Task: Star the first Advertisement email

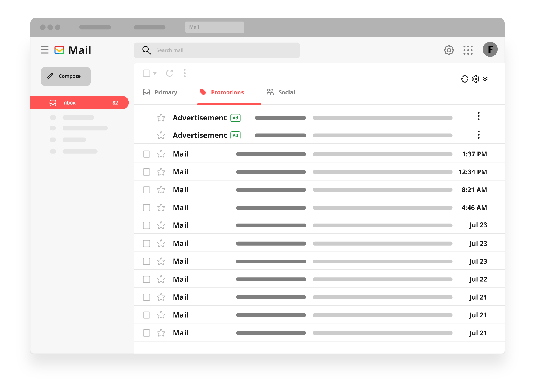Action: click(x=161, y=118)
